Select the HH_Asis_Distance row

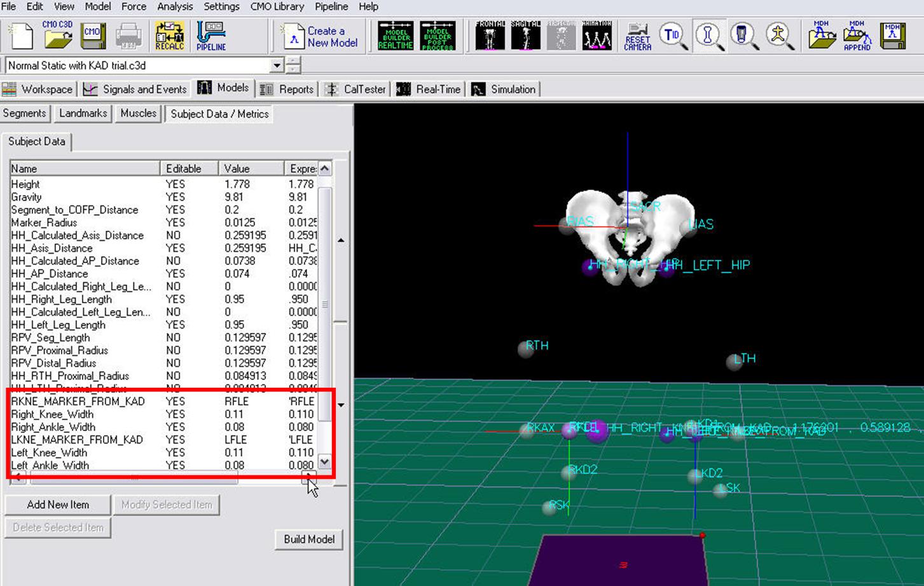click(x=163, y=248)
